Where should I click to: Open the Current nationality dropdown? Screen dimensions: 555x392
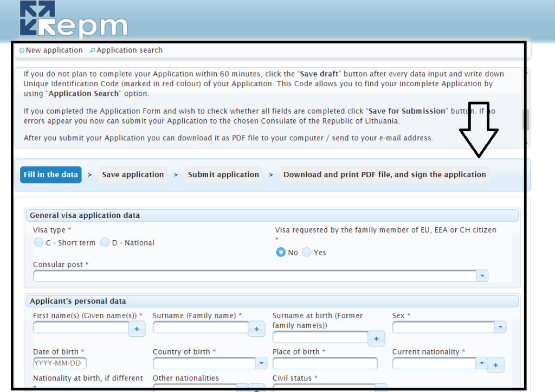click(x=481, y=363)
